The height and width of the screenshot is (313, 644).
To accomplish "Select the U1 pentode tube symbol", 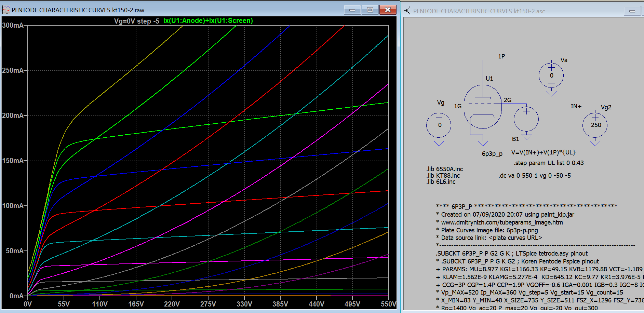I will (x=483, y=107).
